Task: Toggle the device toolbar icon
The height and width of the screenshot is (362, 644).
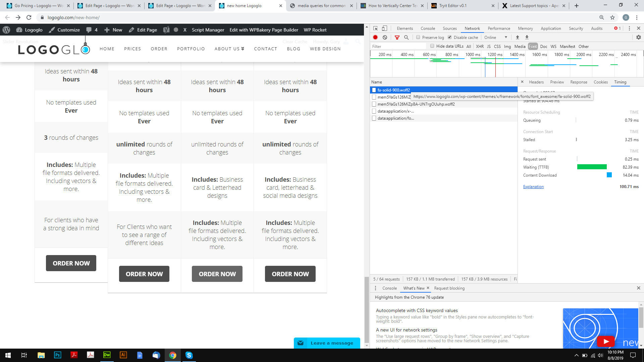Action: pyautogui.click(x=385, y=28)
